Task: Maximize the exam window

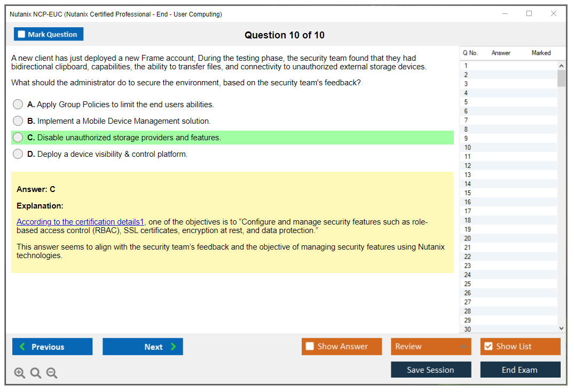Action: coord(529,14)
